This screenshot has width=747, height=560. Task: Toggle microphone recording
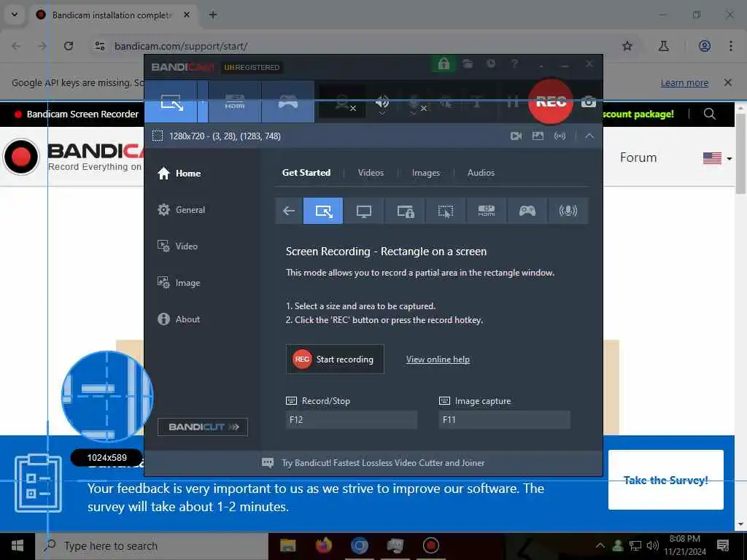(415, 103)
